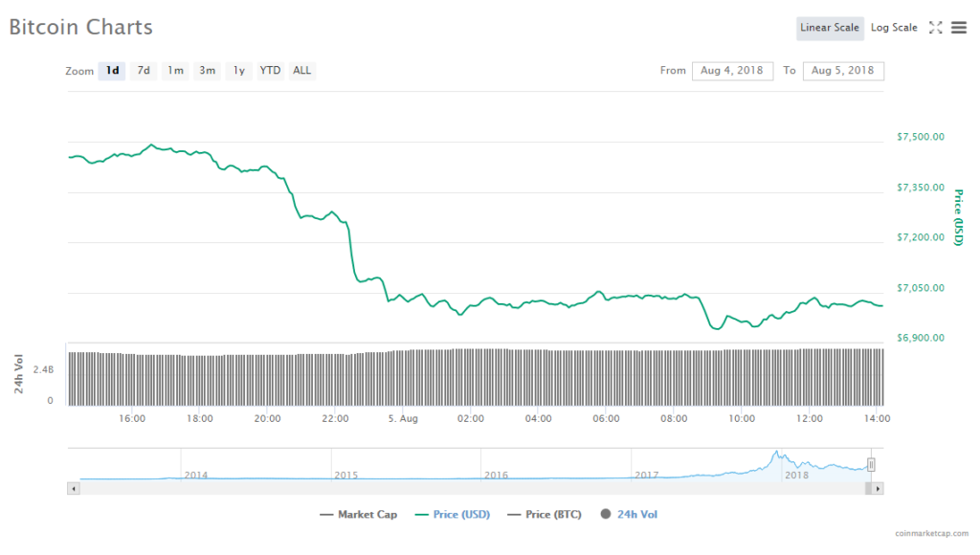Click the navigator scrollbar left arrow

(x=73, y=489)
